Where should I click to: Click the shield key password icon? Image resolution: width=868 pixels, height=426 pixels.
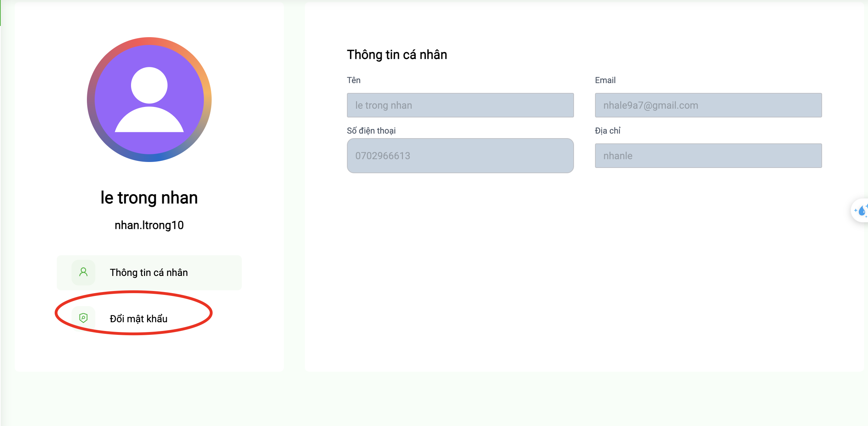83,318
